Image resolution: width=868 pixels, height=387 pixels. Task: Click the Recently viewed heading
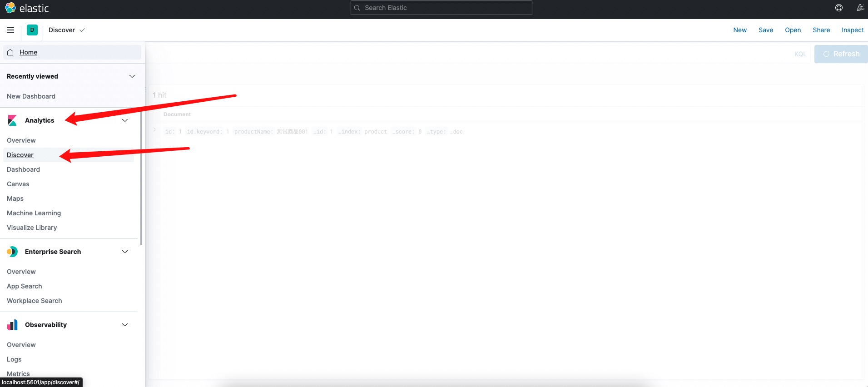point(32,76)
